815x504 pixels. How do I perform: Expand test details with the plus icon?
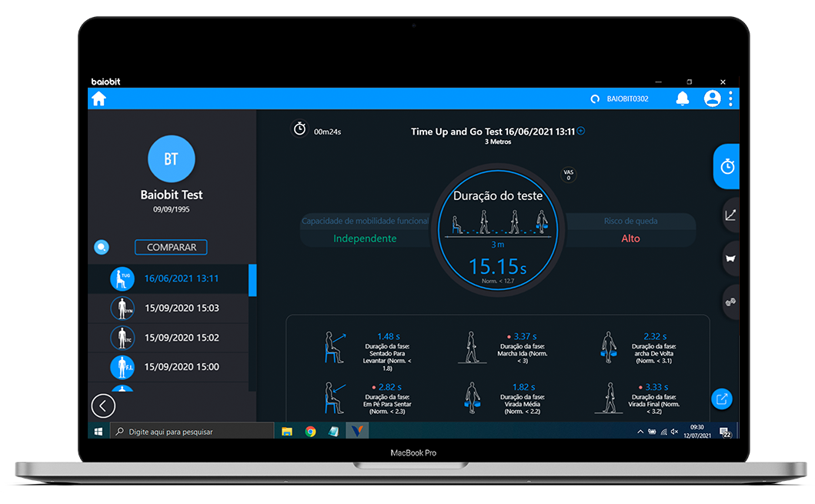[581, 131]
